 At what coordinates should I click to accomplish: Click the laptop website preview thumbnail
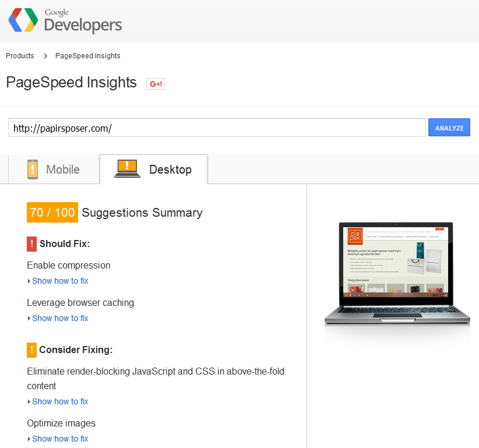pos(397,273)
